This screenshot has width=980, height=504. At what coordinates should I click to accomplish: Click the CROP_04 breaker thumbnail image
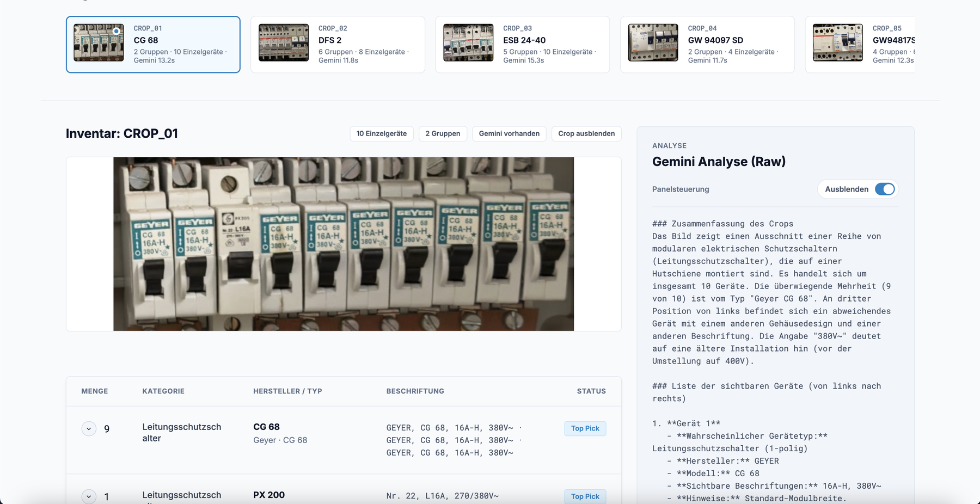click(653, 42)
